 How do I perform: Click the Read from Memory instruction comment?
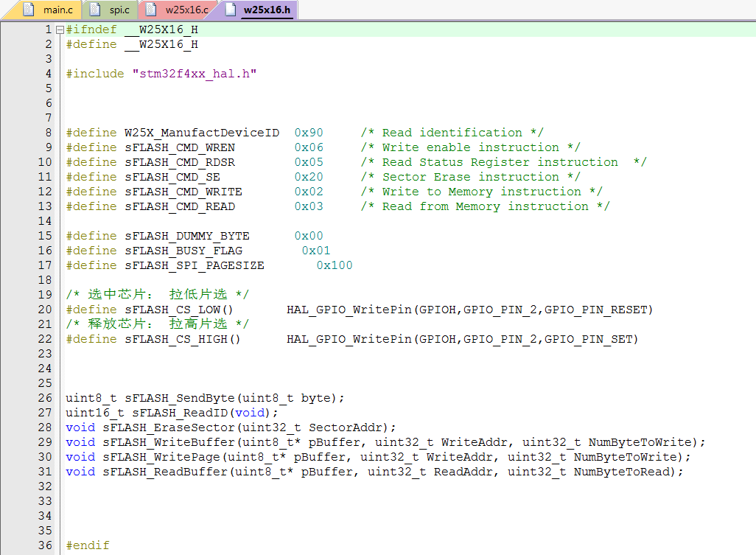pos(485,206)
